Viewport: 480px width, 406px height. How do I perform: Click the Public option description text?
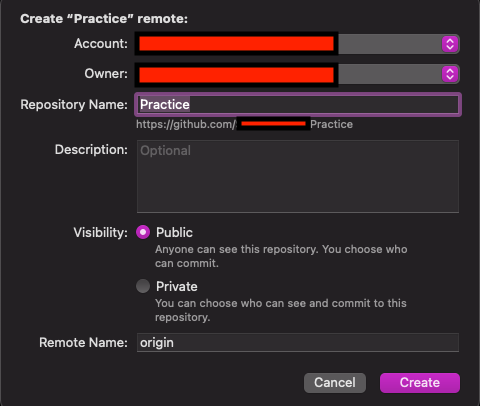(x=281, y=256)
